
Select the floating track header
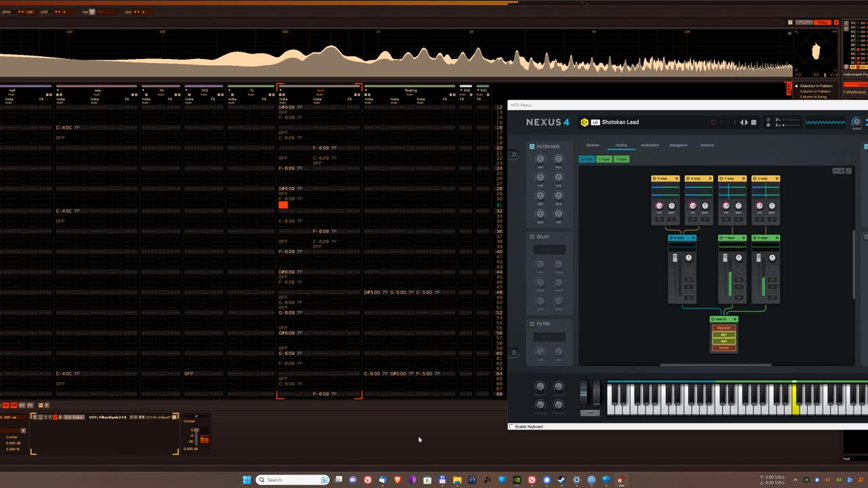[410, 90]
